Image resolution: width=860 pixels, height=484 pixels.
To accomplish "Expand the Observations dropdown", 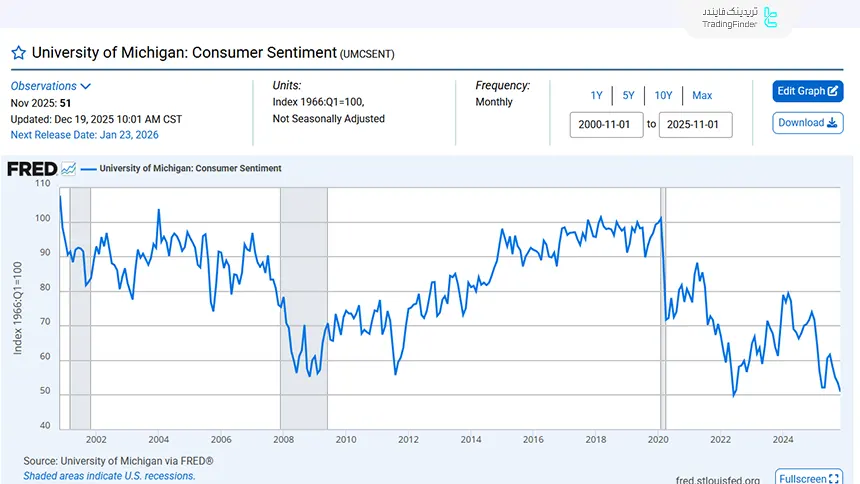I will 51,86.
